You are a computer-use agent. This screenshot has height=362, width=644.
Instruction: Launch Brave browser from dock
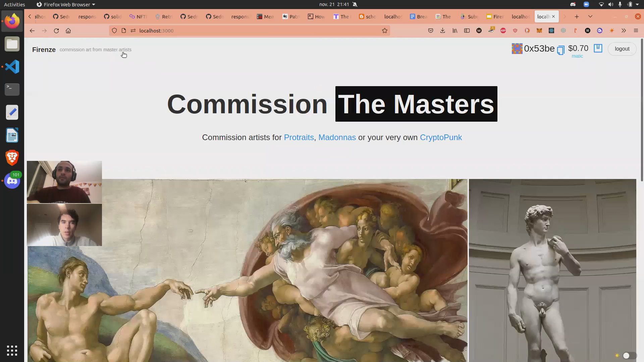(x=12, y=158)
